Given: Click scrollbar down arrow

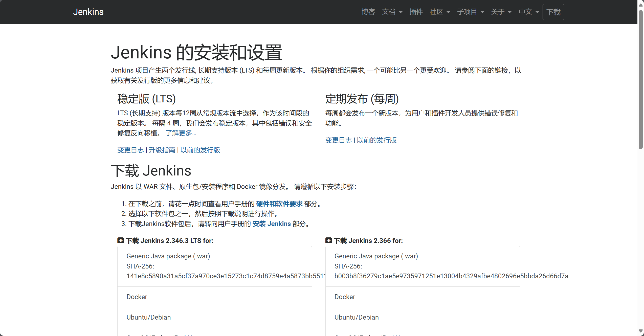Looking at the screenshot, I should point(640,331).
